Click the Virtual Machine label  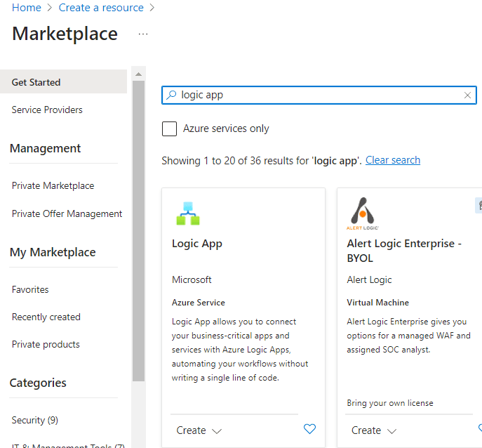point(377,303)
